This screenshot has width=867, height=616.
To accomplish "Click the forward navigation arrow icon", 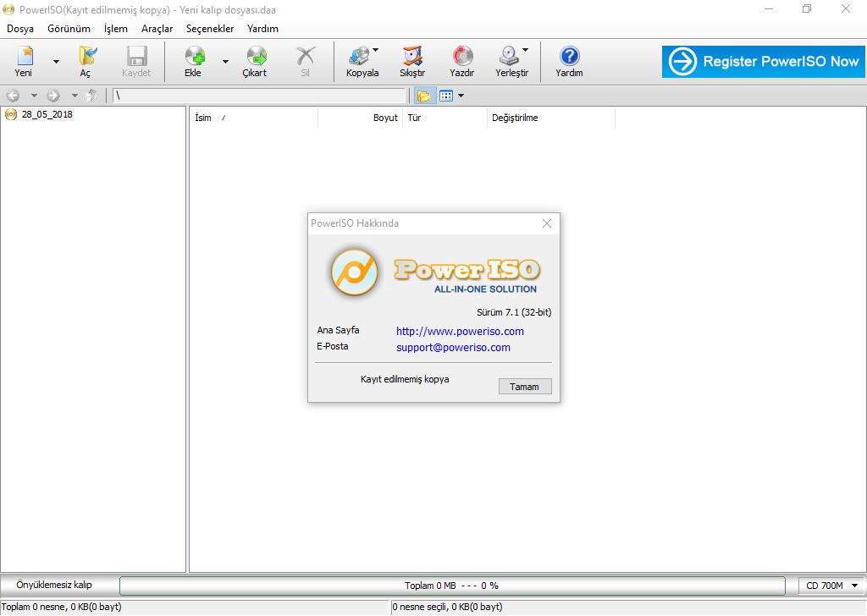I will (53, 96).
